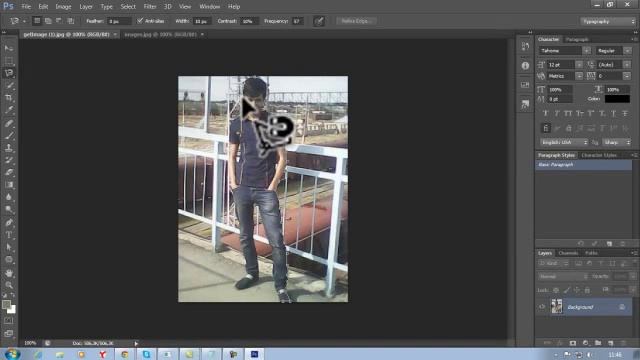Click Add to selection mode icon
The width and height of the screenshot is (640, 360).
click(48, 21)
